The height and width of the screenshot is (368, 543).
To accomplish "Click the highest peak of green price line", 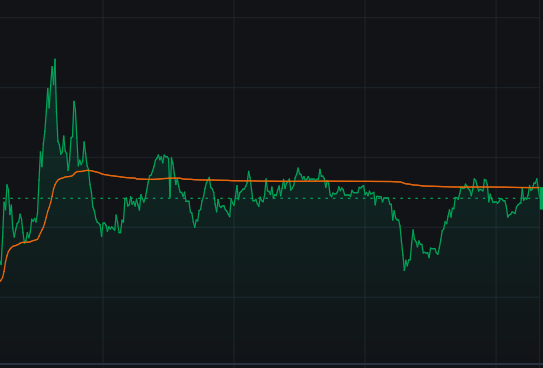I will 55,60.
